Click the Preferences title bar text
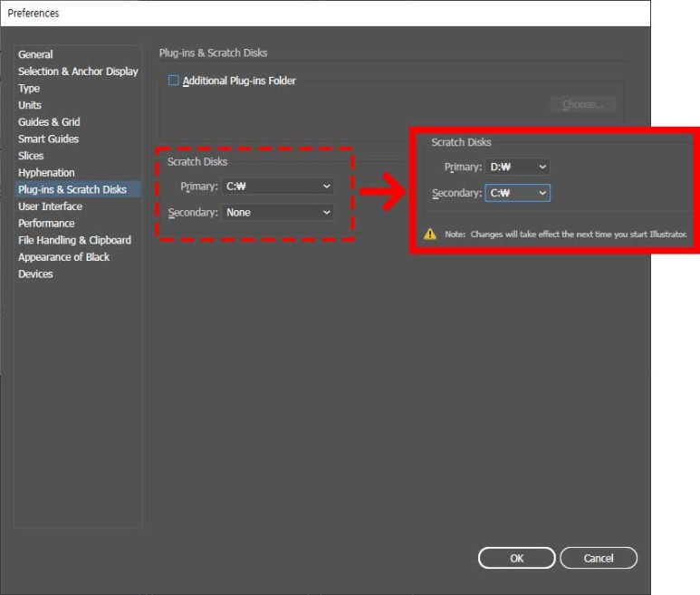 tap(34, 14)
